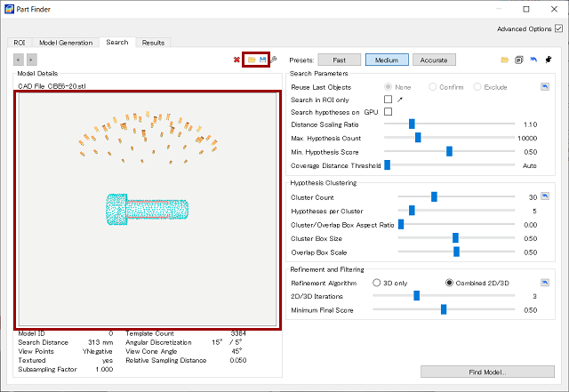Click reset icon in Refinement and Filtering
The image size is (569, 392).
[545, 283]
